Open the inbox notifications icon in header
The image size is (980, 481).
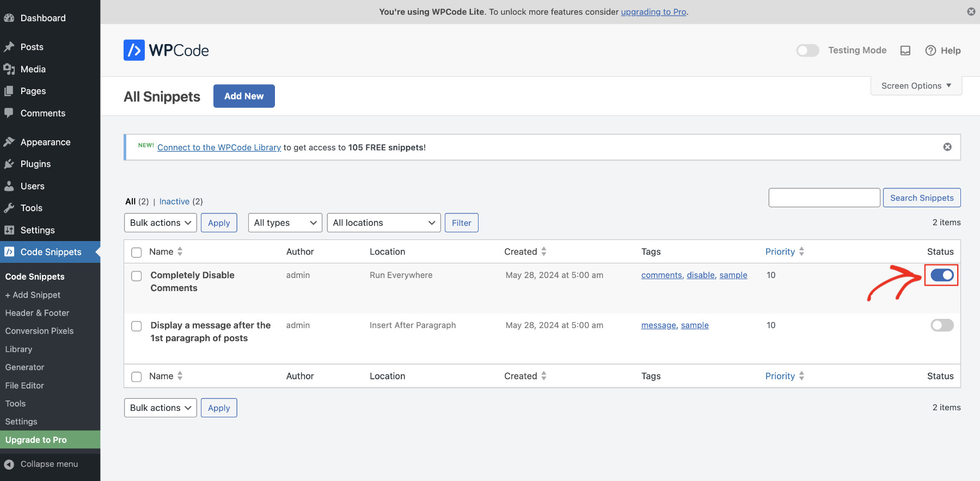click(x=905, y=51)
